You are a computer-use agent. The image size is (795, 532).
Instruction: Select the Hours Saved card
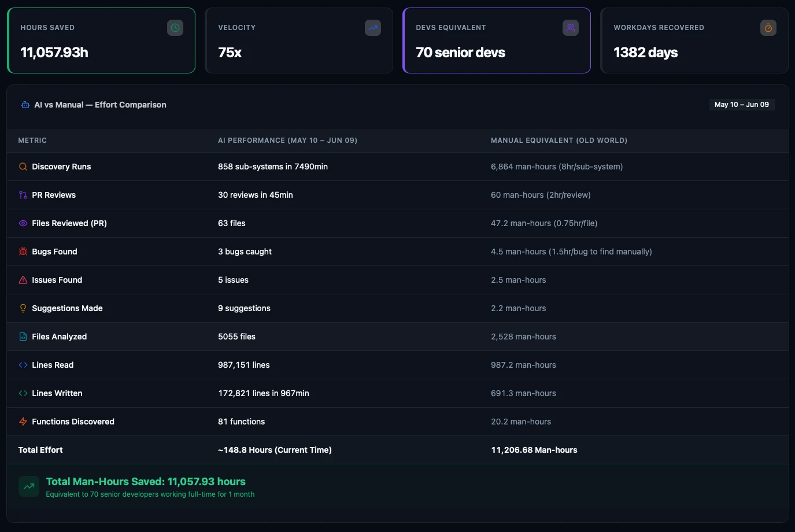pos(101,40)
